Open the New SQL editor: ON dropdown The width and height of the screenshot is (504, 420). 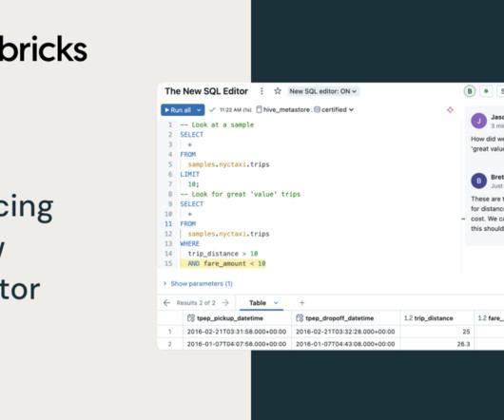(x=323, y=91)
